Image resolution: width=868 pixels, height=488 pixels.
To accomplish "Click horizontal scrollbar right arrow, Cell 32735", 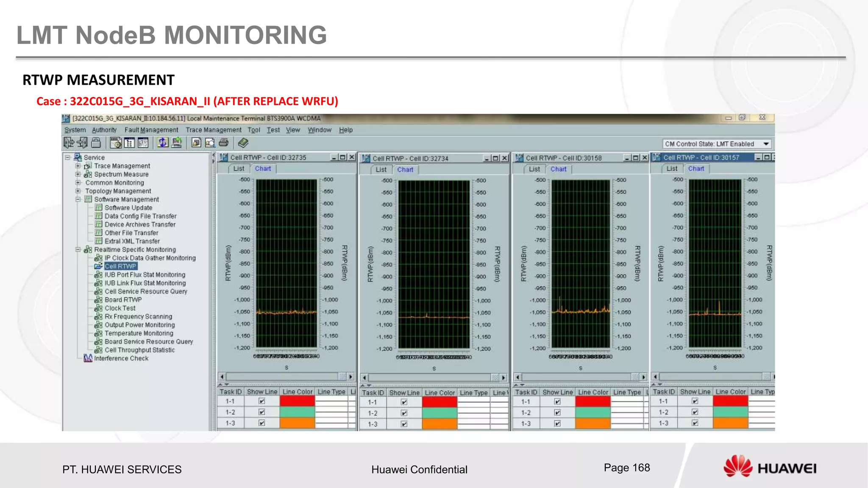I will 351,377.
